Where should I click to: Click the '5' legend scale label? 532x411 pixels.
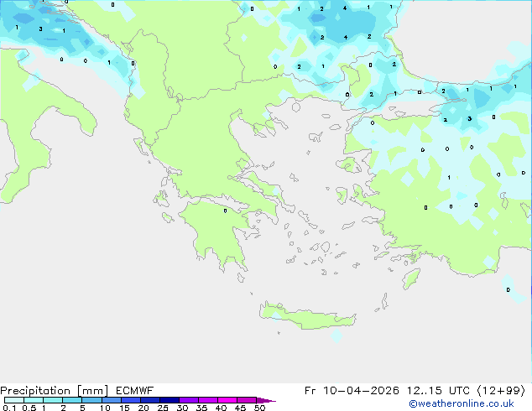(82, 408)
